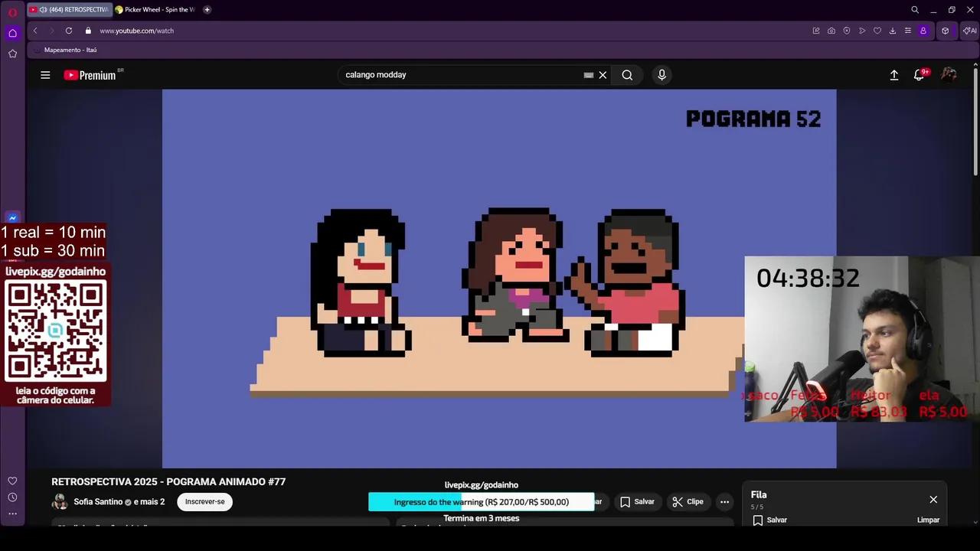Open the extensions cube icon
Viewport: 980px width, 551px height.
946,31
